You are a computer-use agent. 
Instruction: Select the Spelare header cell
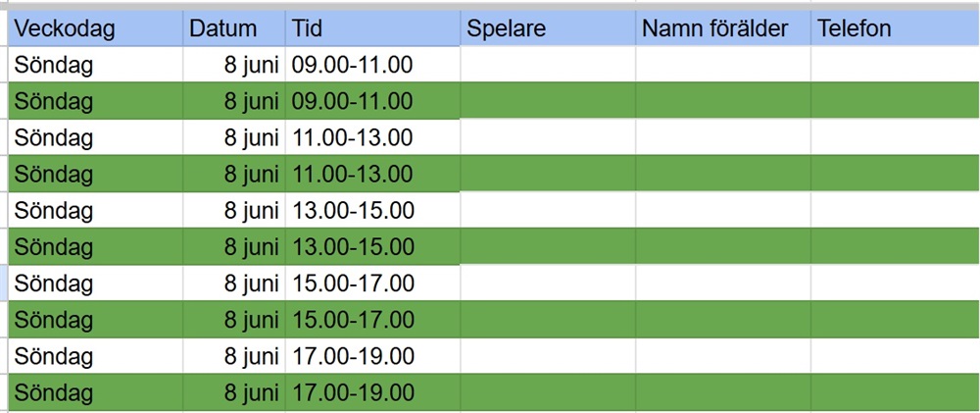[548, 28]
